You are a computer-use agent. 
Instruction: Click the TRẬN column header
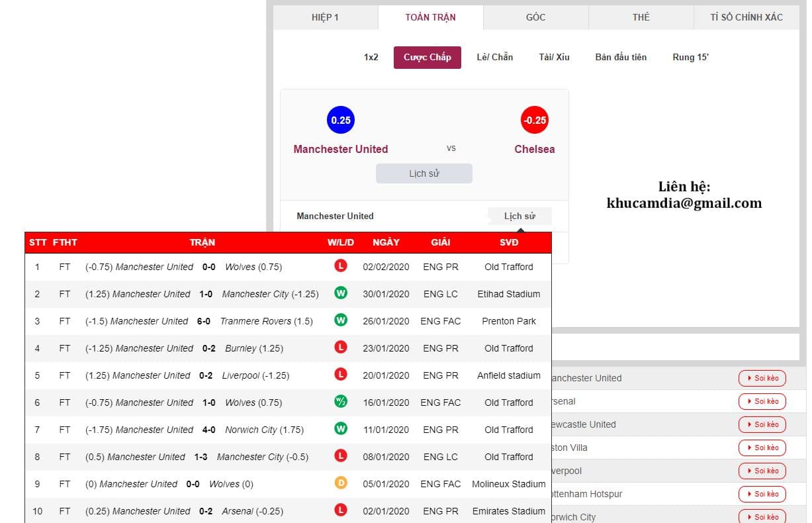click(203, 242)
